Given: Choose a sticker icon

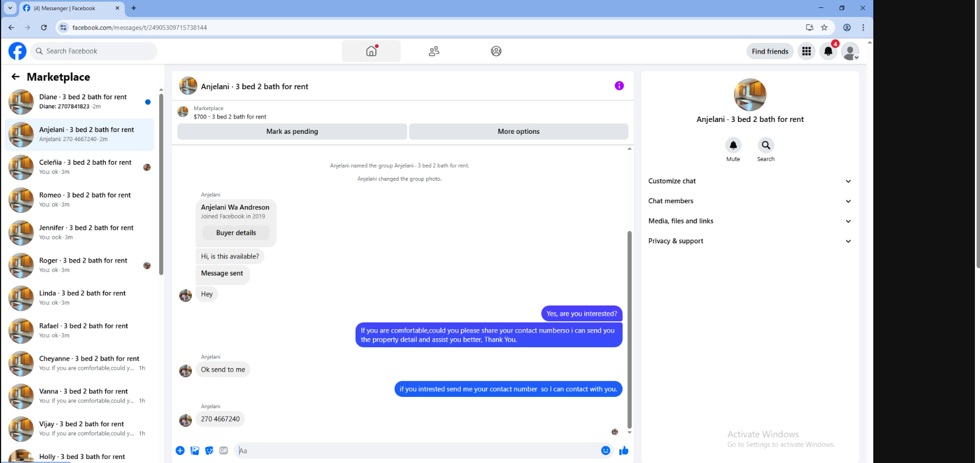Looking at the screenshot, I should click(209, 451).
